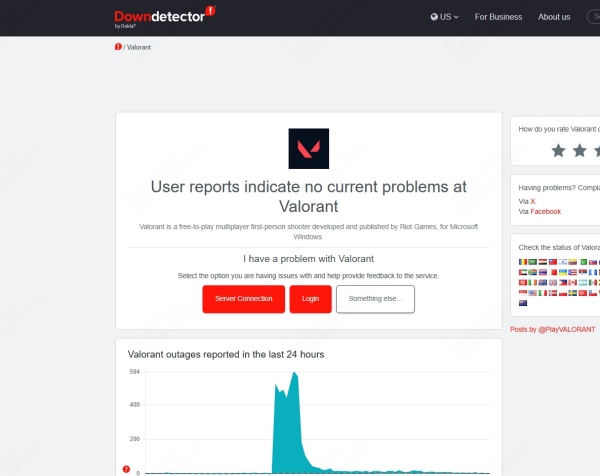Click the Something else... button
This screenshot has height=476, width=600.
click(375, 299)
